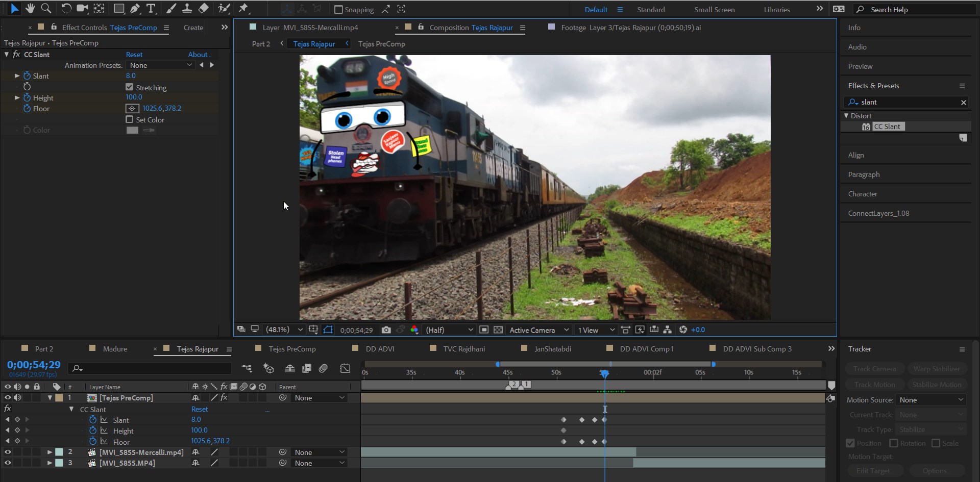Toggle frame blending for timeline layers
The image size is (980, 482).
pyautogui.click(x=307, y=368)
